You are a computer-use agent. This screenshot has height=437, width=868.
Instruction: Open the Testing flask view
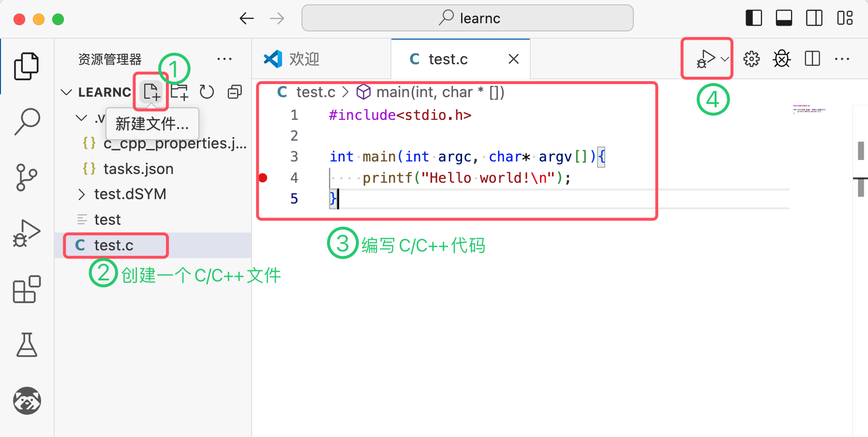click(27, 345)
